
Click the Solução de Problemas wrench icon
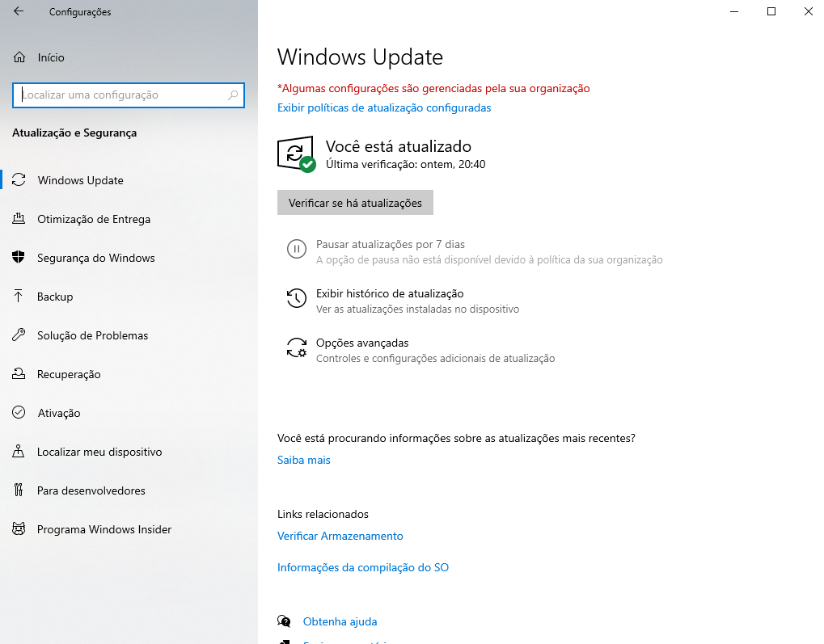19,335
